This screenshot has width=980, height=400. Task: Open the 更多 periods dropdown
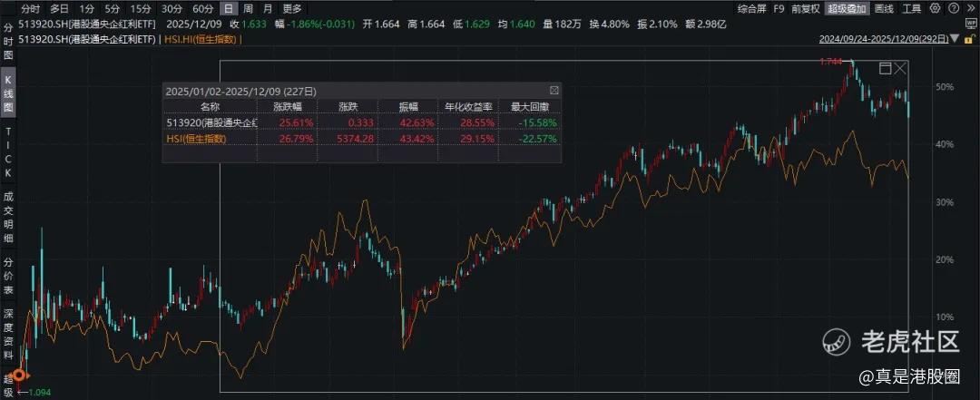click(292, 9)
